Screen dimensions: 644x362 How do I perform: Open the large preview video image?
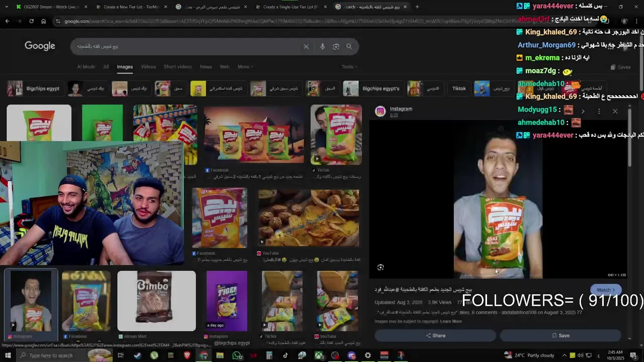tap(498, 199)
